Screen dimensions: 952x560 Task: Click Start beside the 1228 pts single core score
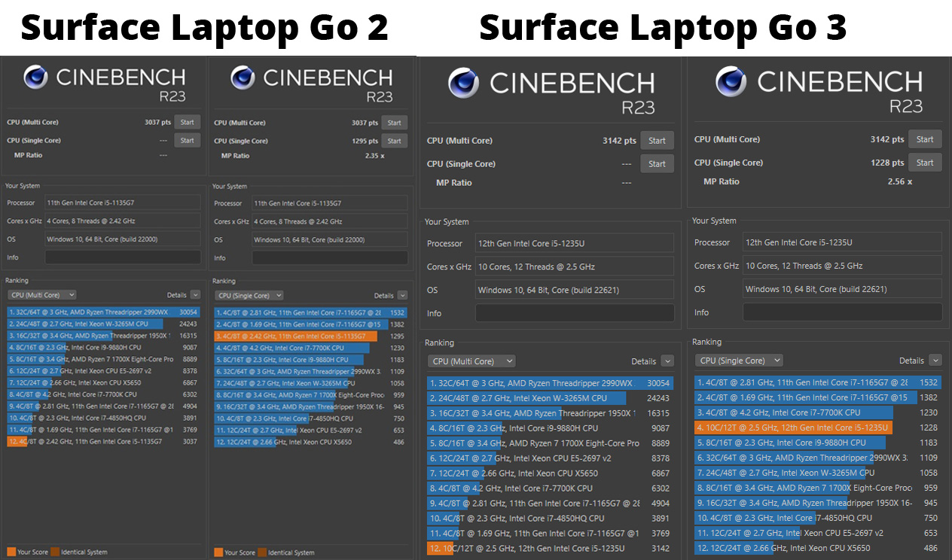click(x=925, y=163)
